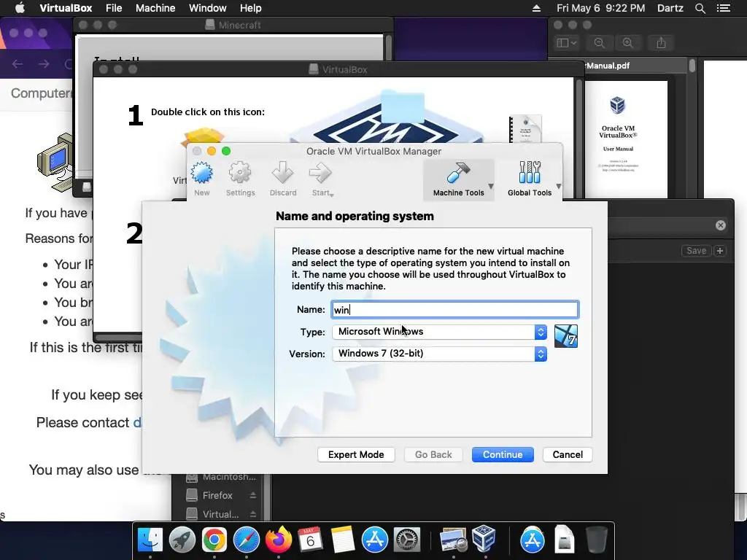Screen dimensions: 747x560
Task: Click the browser back arrow
Action: (x=18, y=64)
